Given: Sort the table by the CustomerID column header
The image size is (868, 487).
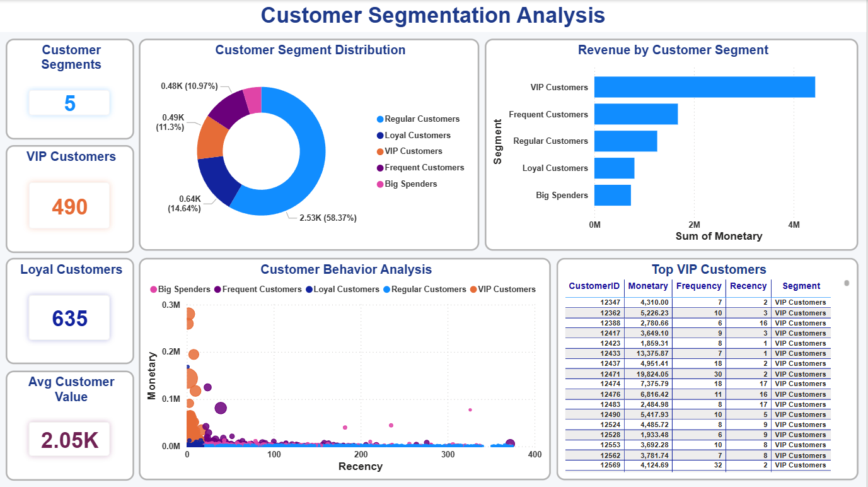Looking at the screenshot, I should (595, 286).
